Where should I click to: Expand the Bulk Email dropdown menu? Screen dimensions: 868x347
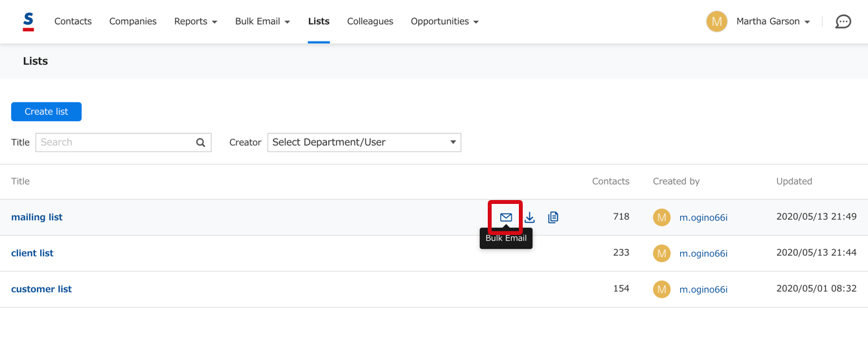(x=262, y=21)
